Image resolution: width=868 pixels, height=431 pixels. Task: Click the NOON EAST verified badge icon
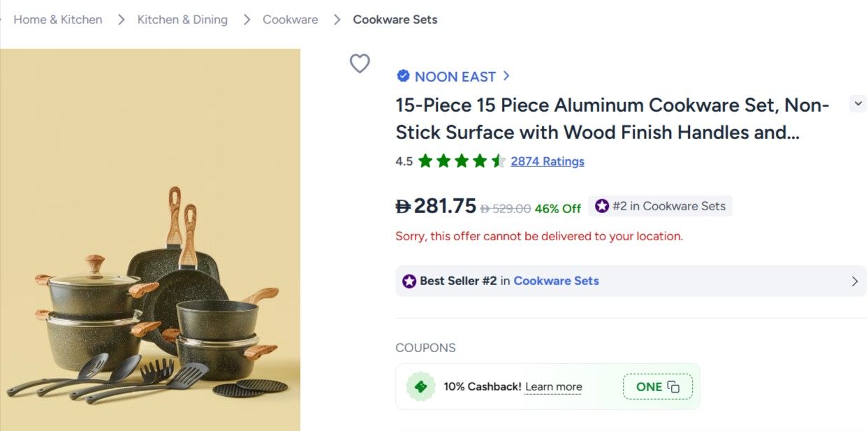pos(403,76)
